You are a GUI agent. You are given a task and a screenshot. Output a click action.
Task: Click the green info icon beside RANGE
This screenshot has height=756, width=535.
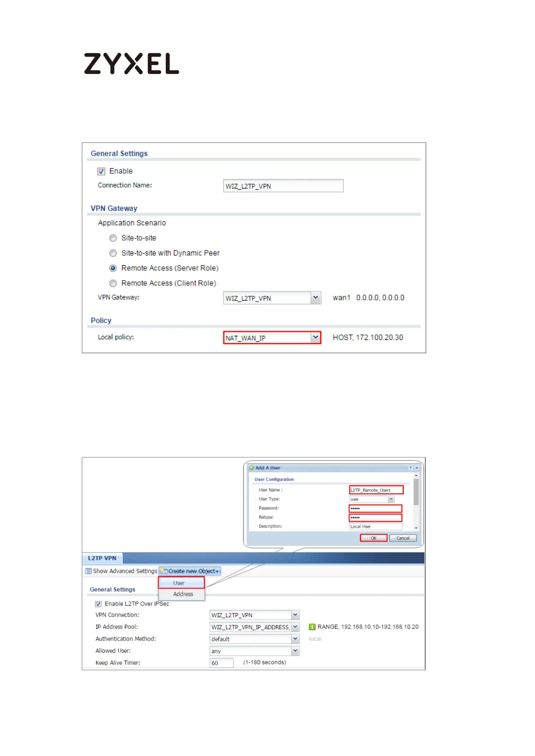[x=312, y=627]
